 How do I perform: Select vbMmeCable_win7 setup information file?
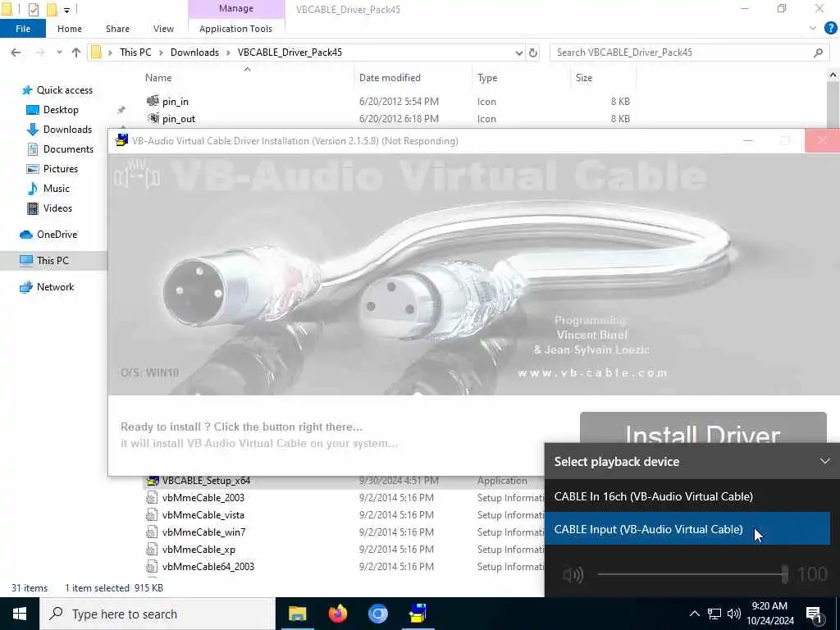pos(203,532)
